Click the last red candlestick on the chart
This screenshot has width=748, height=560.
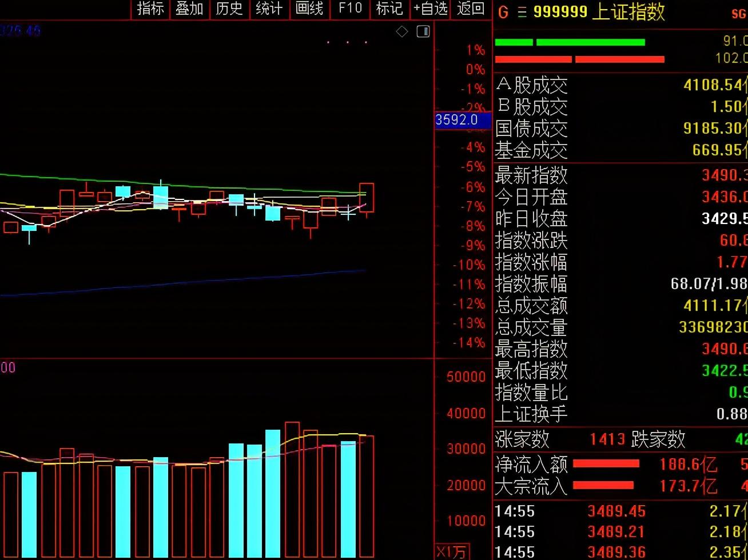pyautogui.click(x=367, y=198)
